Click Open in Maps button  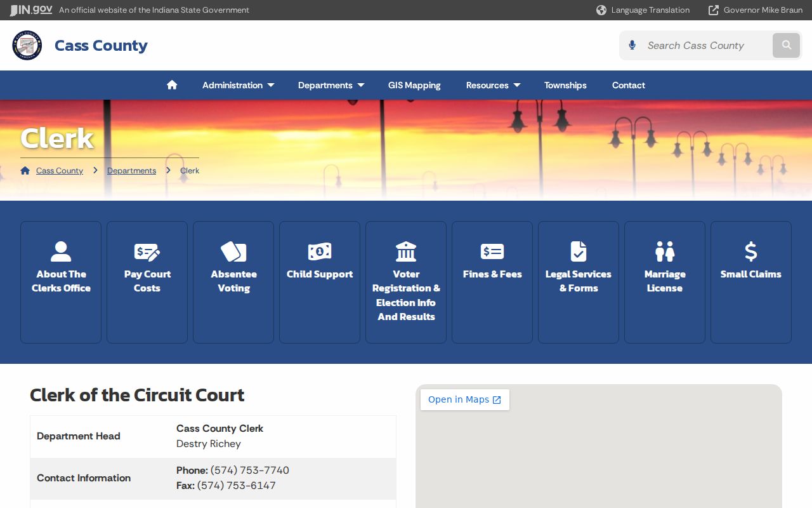465,399
